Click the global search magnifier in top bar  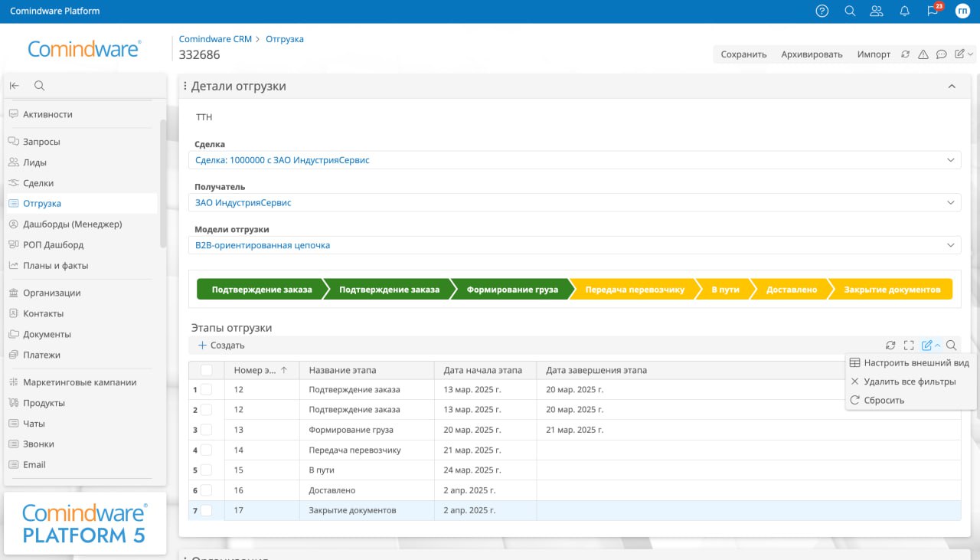point(850,11)
